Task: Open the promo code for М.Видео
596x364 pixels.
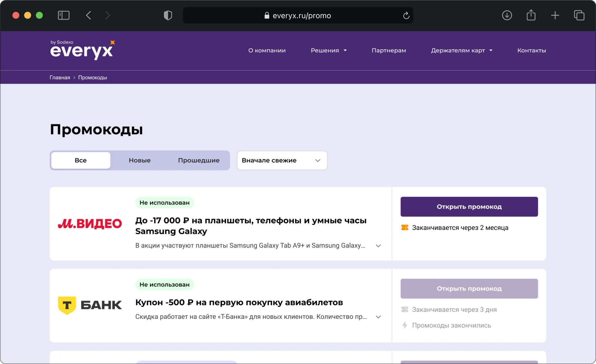Action: (469, 207)
